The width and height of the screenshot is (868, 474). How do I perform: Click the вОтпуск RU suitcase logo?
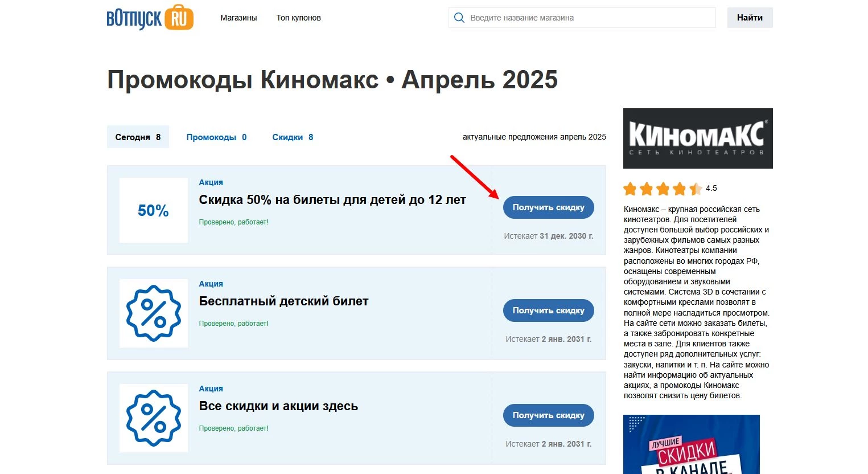tap(149, 18)
